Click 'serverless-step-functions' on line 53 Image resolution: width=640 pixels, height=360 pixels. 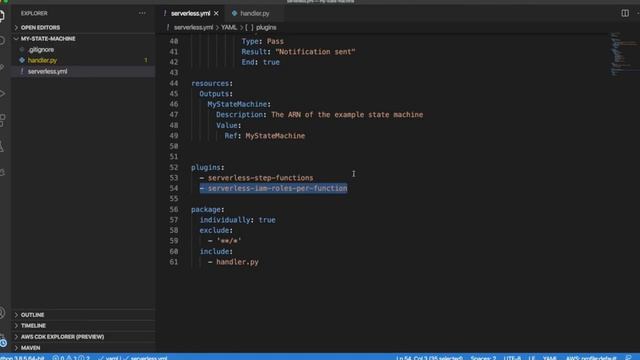pos(260,178)
